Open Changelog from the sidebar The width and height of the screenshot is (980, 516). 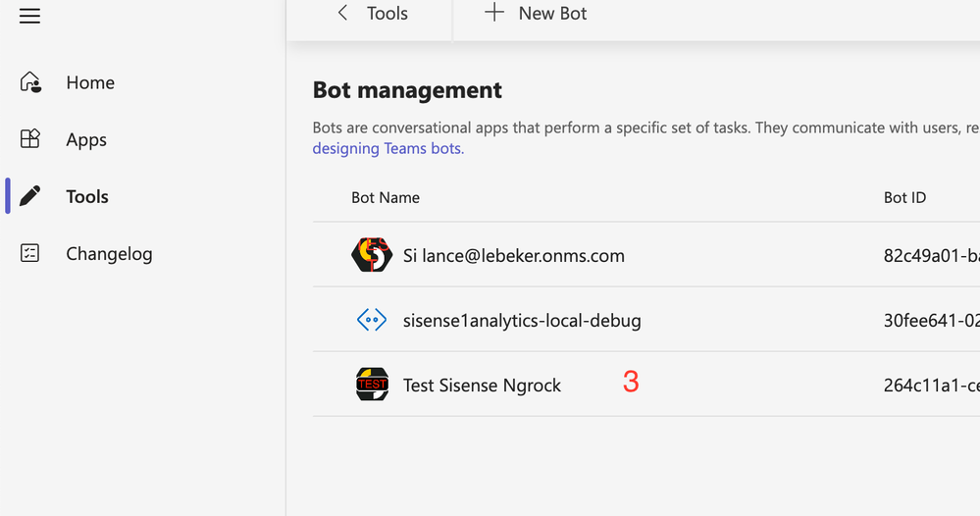point(109,253)
